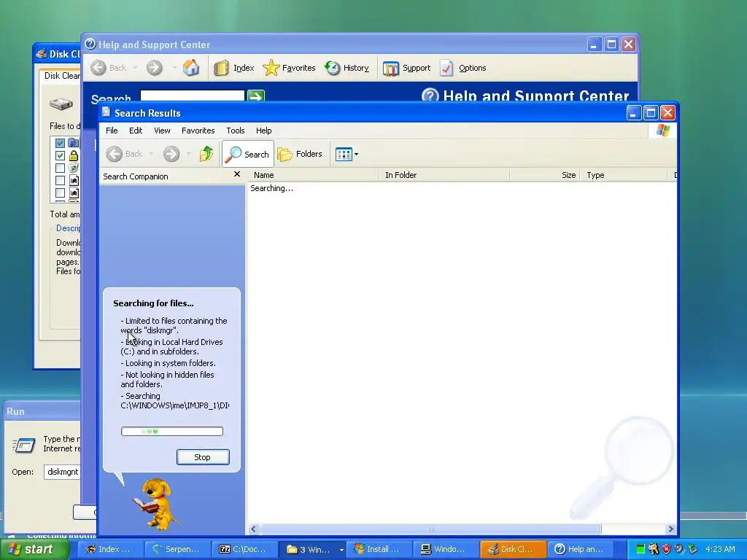The image size is (747, 560).
Task: Toggle the fourth checkbox in Disk Cleanup list
Action: click(x=60, y=180)
